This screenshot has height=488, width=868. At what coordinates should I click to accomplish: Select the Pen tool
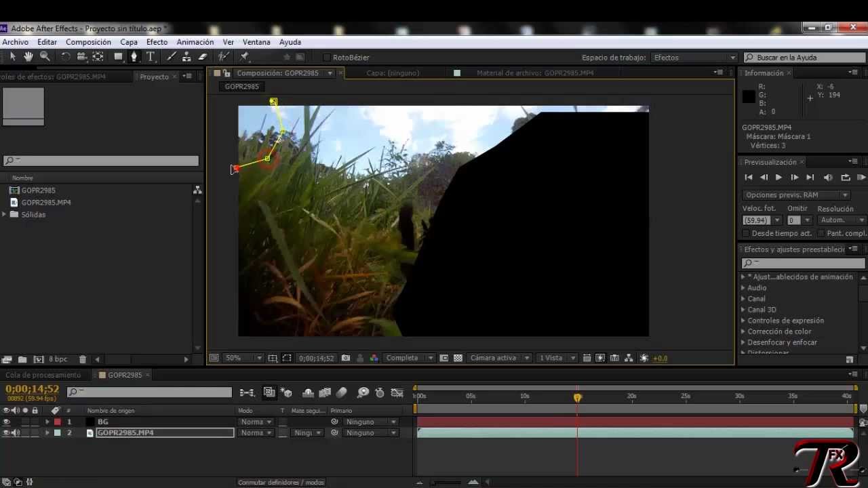[x=134, y=57]
